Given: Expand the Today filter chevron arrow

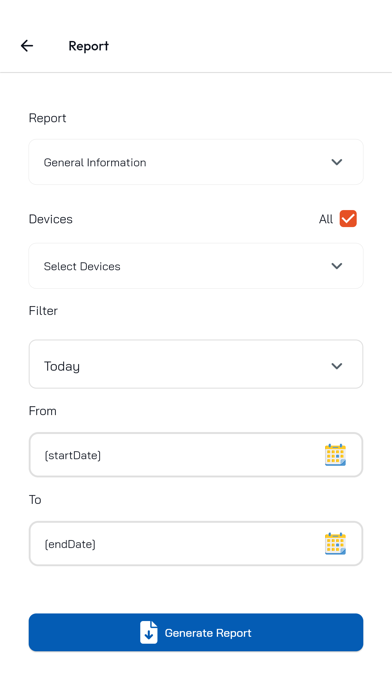Looking at the screenshot, I should coord(337,366).
